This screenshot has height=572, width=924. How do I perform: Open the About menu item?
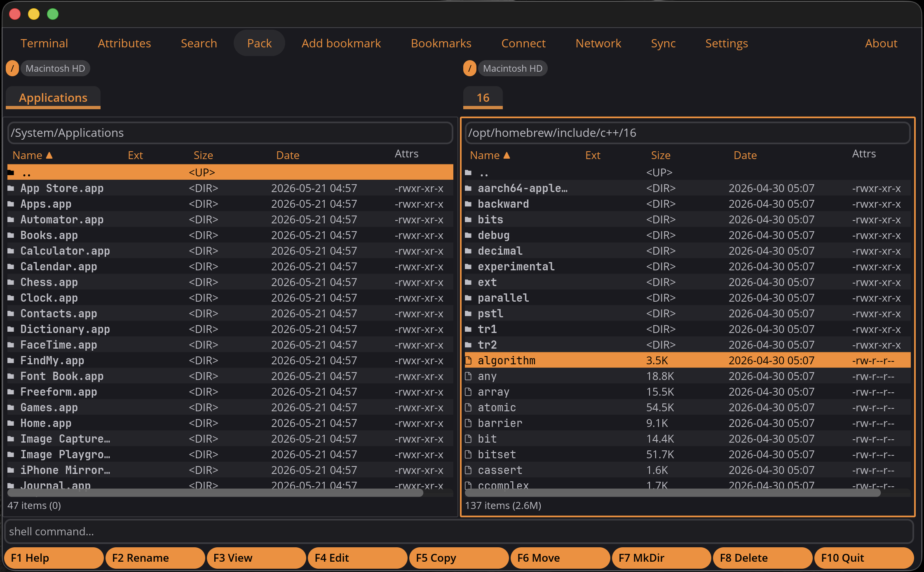tap(881, 43)
